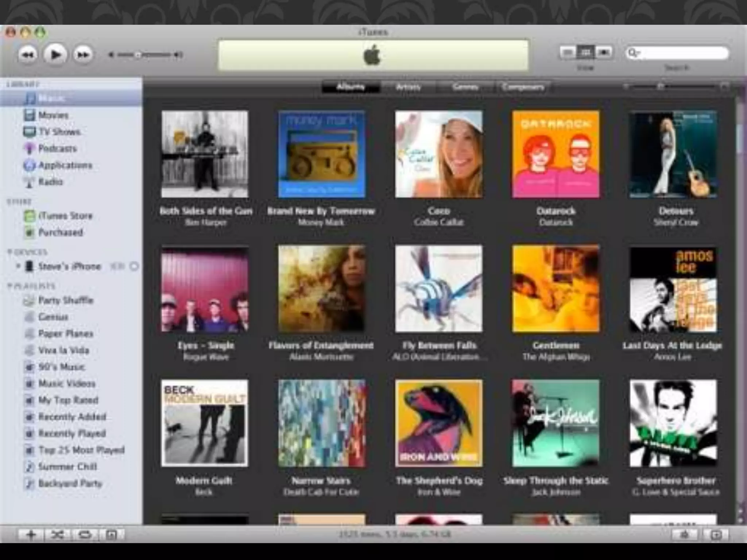Viewport: 747px width, 560px height.
Task: Toggle shuffle playback icon
Action: (x=58, y=535)
